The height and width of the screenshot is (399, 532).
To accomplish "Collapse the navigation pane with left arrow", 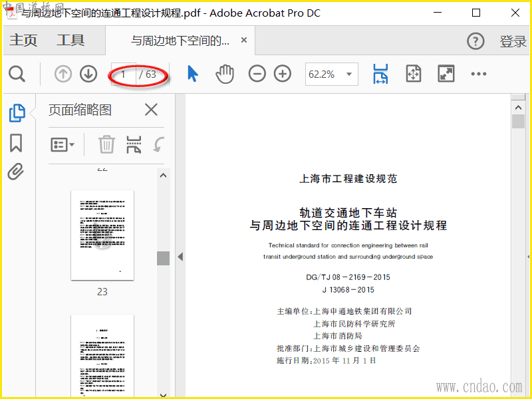I will [180, 257].
